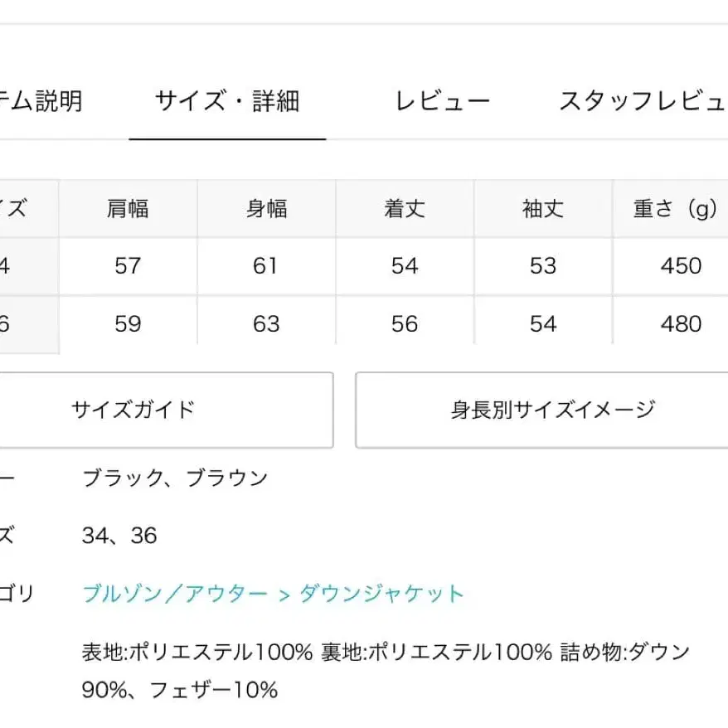Screen dimensions: 728x728
Task: Click the 肩幅 value 57 cell
Action: tap(128, 266)
